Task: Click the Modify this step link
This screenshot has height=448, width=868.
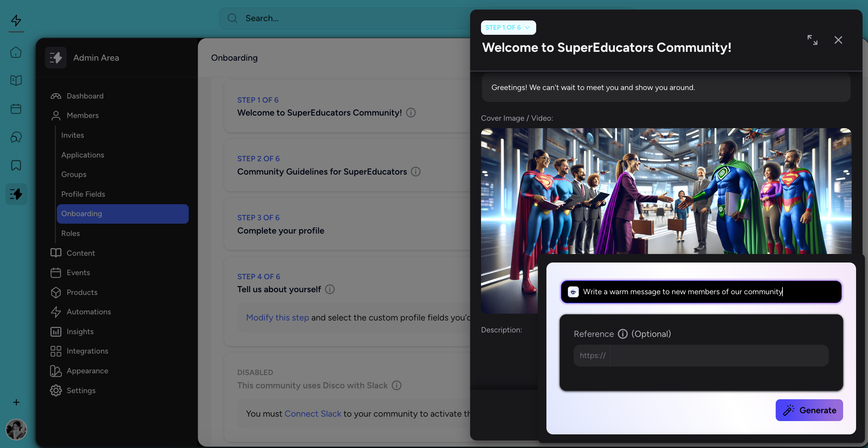Action: click(x=277, y=317)
